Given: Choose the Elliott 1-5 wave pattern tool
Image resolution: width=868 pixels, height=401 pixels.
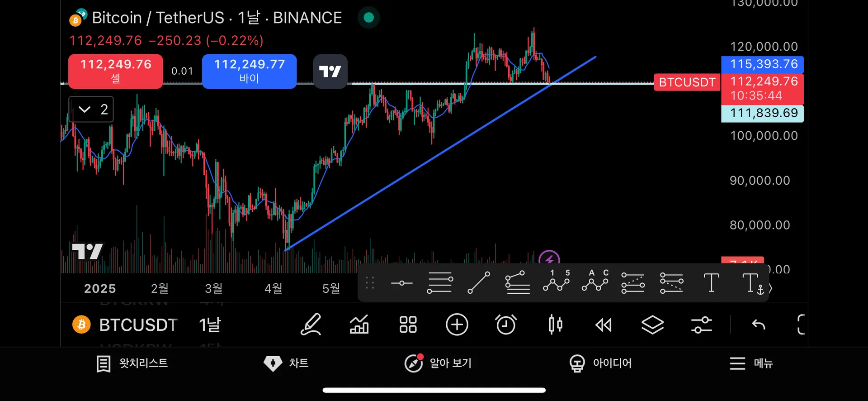Looking at the screenshot, I should coord(556,282).
